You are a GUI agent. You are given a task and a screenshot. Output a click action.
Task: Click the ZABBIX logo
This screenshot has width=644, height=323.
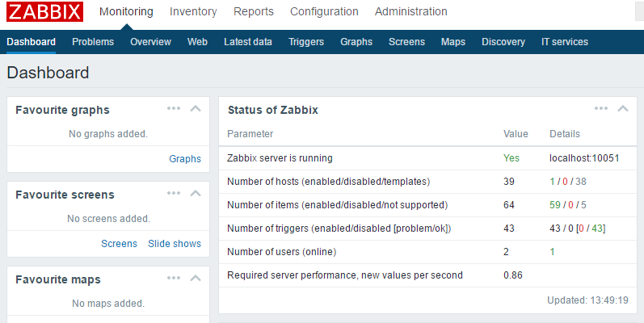[x=44, y=11]
